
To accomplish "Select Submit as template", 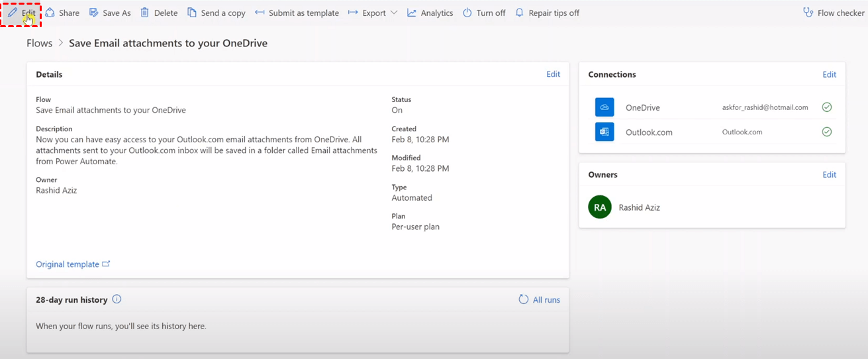I will click(x=297, y=13).
